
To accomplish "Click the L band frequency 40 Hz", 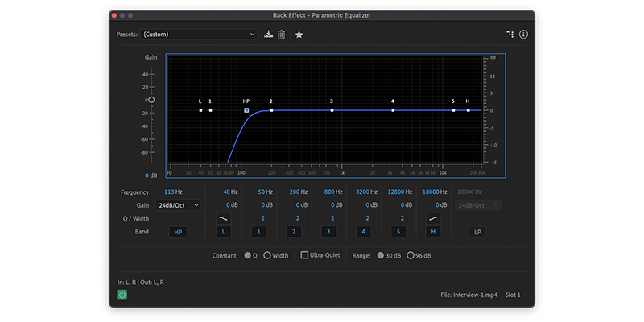I will 230,192.
